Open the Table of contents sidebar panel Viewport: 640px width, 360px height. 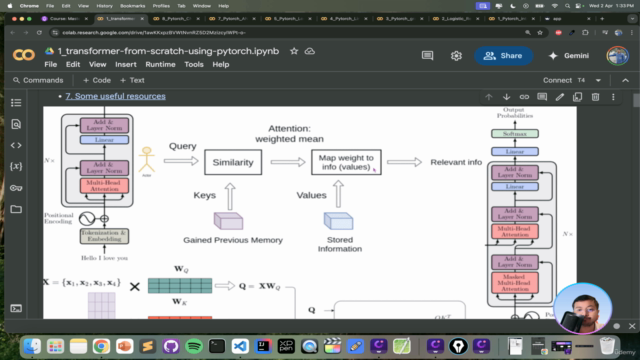[16, 102]
